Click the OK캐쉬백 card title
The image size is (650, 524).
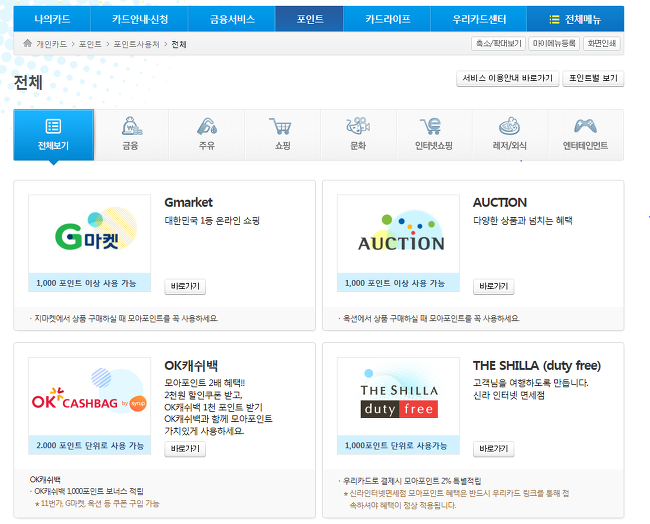(x=191, y=366)
